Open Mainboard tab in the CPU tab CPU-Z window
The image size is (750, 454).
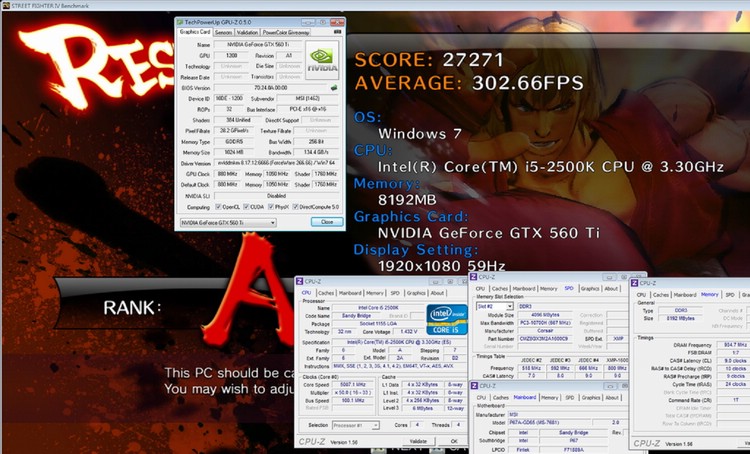350,293
